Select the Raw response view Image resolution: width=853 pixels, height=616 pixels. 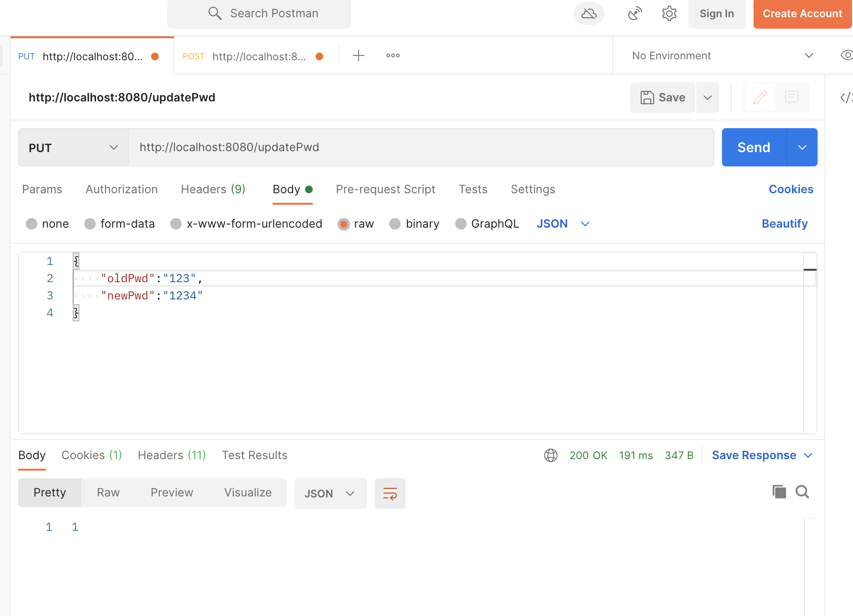(x=108, y=493)
